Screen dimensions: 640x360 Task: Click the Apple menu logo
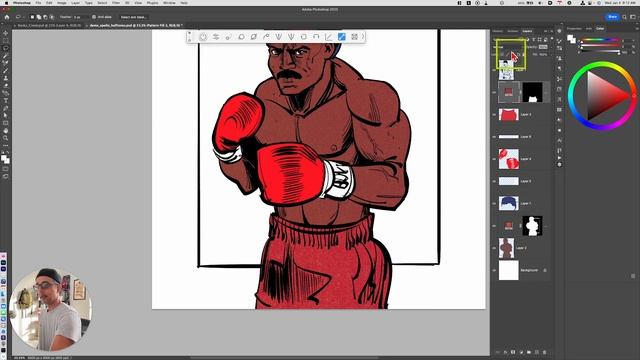(x=6, y=3)
